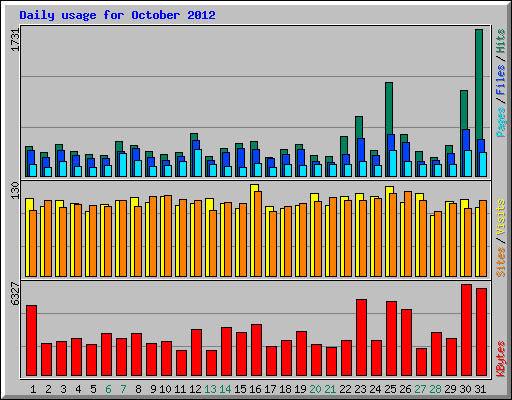Click the '6327' axis maximum label

pyautogui.click(x=16, y=294)
